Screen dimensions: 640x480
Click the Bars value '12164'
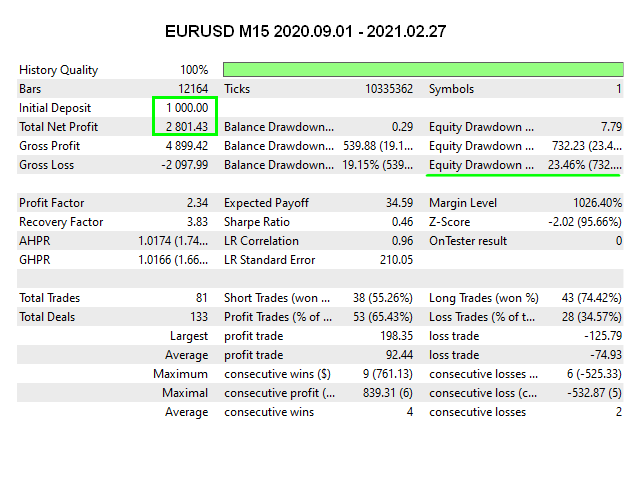193,89
